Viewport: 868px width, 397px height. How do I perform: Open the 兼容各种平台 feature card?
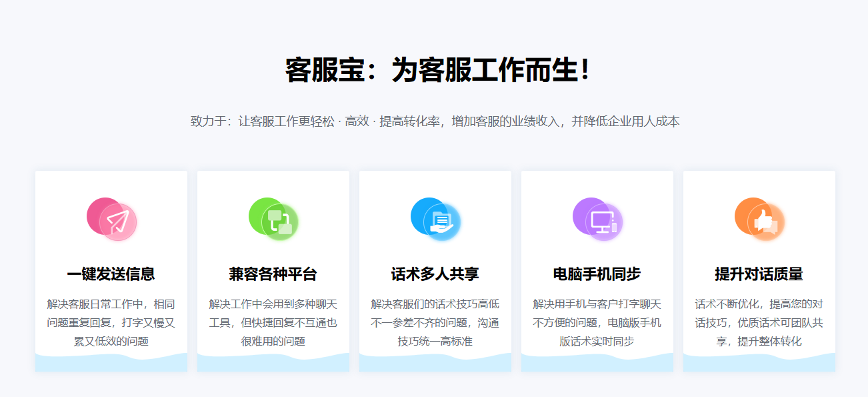273,270
